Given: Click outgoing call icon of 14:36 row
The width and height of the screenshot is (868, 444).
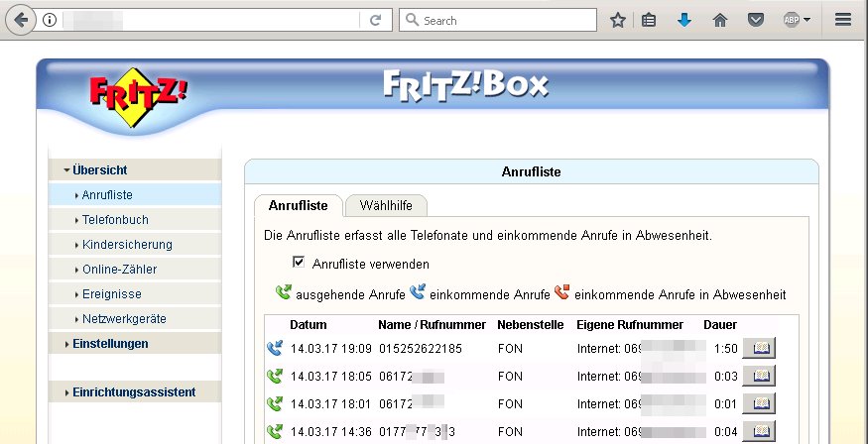Looking at the screenshot, I should pos(275,431).
